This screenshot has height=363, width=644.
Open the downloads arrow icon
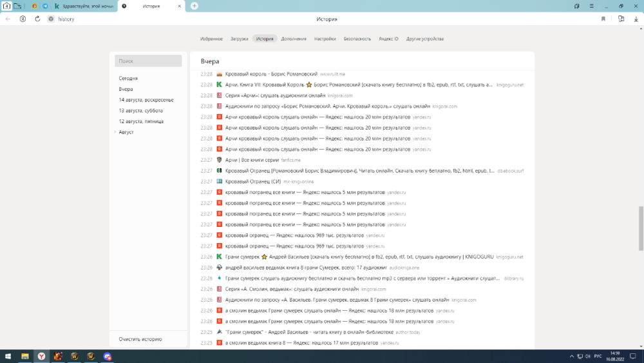click(x=636, y=19)
